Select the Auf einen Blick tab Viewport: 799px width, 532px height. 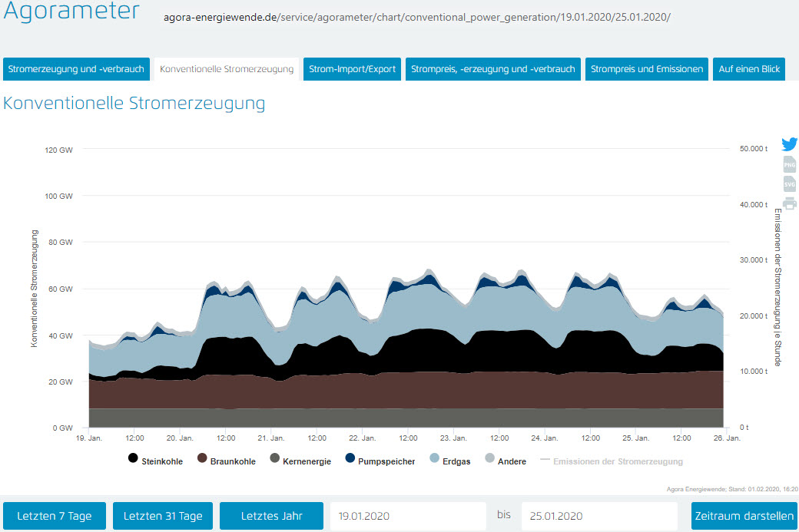[x=749, y=69]
